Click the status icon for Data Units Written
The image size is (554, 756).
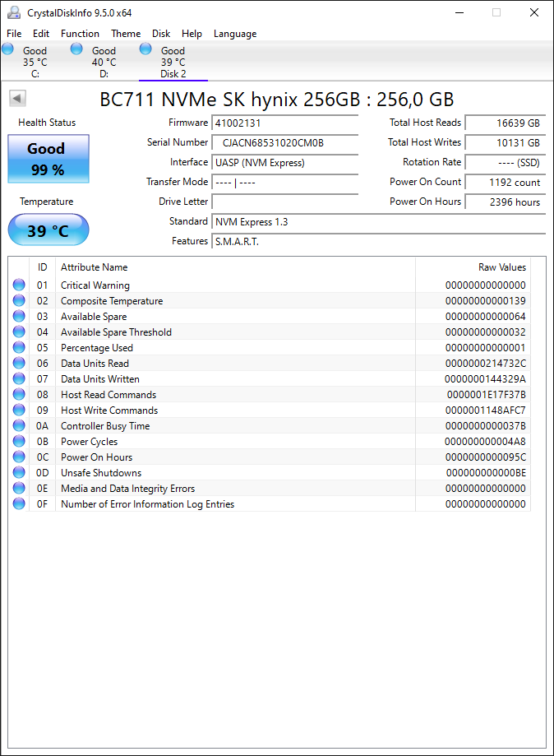19,378
